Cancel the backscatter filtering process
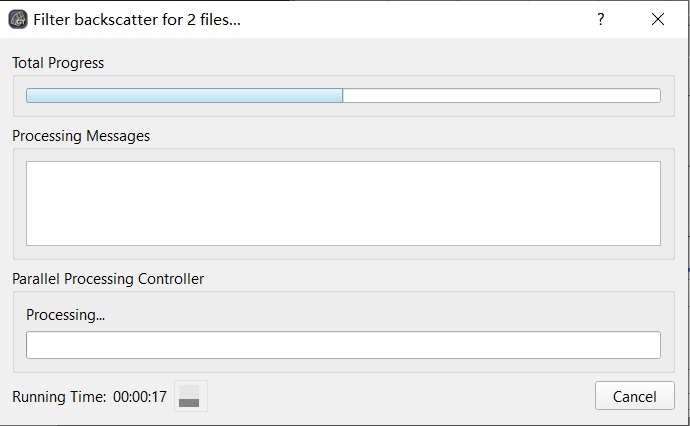The height and width of the screenshot is (426, 690). (x=635, y=396)
